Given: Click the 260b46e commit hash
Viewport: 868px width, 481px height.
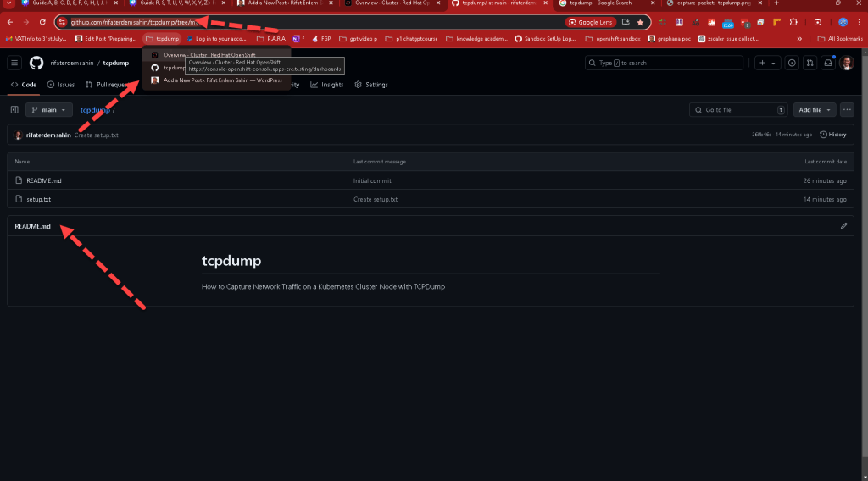Looking at the screenshot, I should (761, 135).
